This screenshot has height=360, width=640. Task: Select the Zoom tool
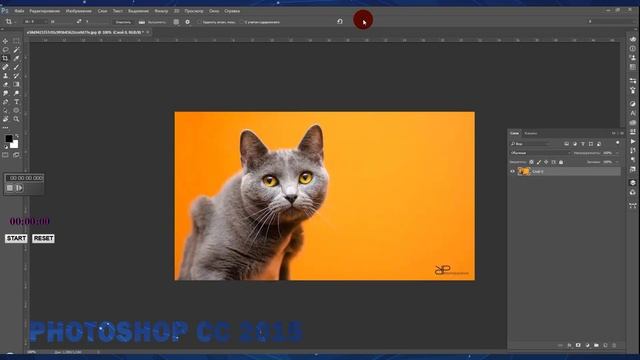[x=16, y=119]
